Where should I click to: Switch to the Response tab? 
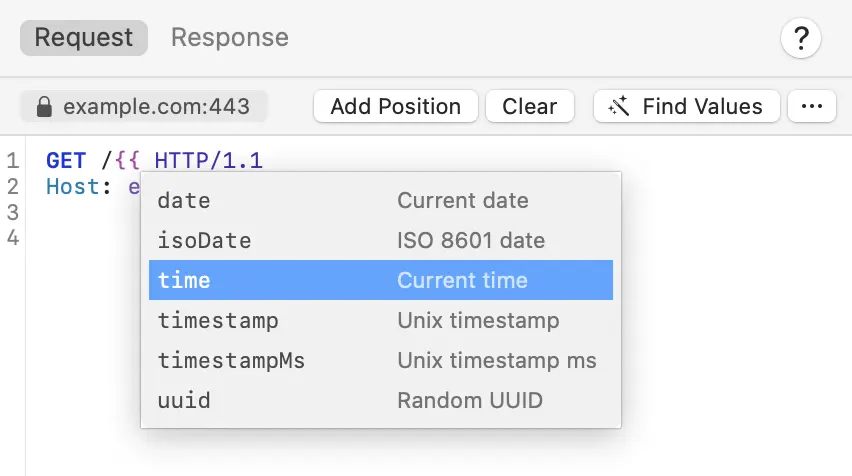(229, 38)
